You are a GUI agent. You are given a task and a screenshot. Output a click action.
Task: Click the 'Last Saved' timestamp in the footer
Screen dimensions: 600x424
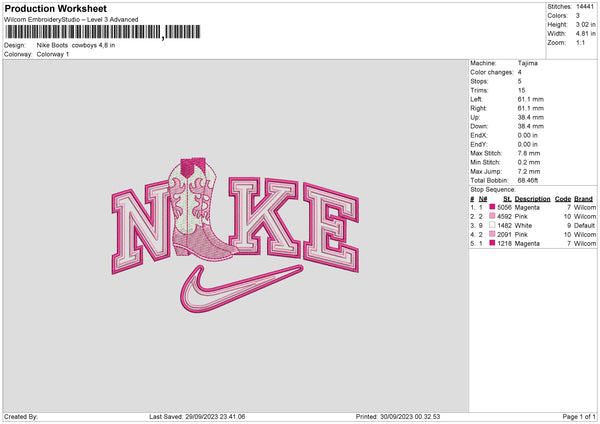click(x=197, y=417)
